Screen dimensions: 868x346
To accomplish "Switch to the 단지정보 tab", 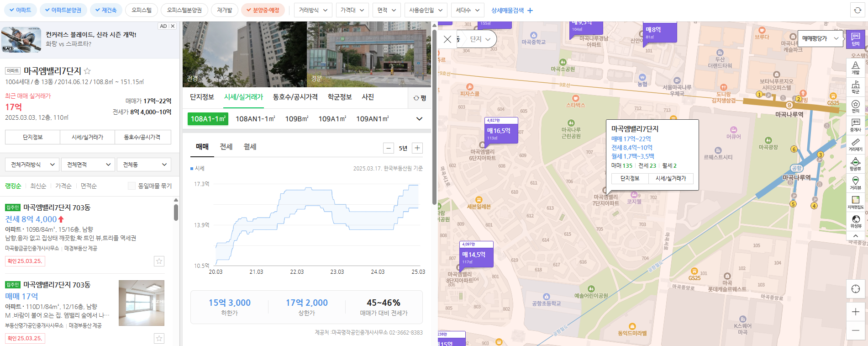I will pos(202,97).
